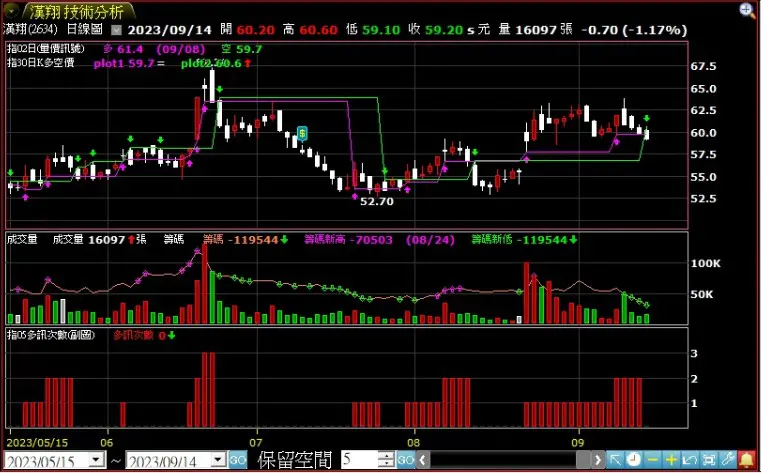This screenshot has height=473, width=761.
Task: Click the GO button after the date range
Action: pos(238,460)
